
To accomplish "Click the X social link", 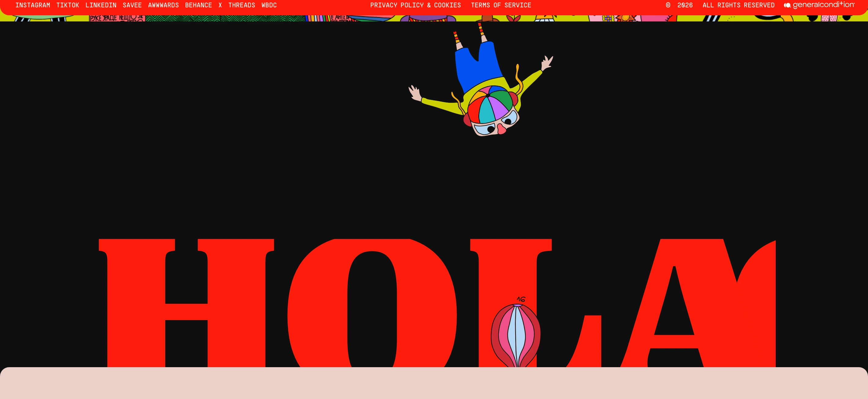I will coord(220,5).
